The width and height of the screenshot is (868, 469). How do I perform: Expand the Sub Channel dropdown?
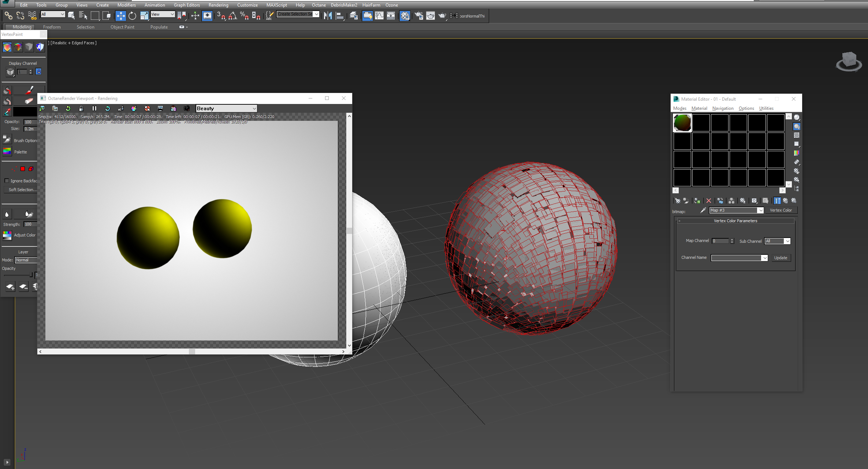(x=787, y=241)
